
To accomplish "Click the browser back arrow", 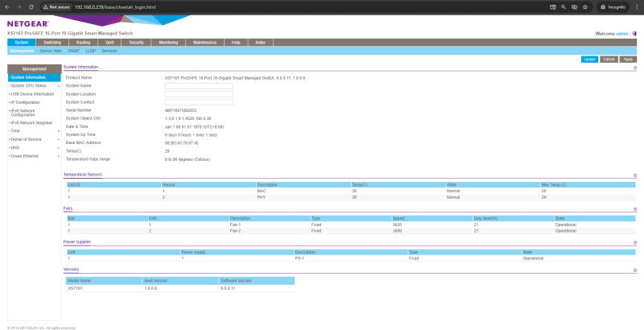I will click(x=7, y=7).
